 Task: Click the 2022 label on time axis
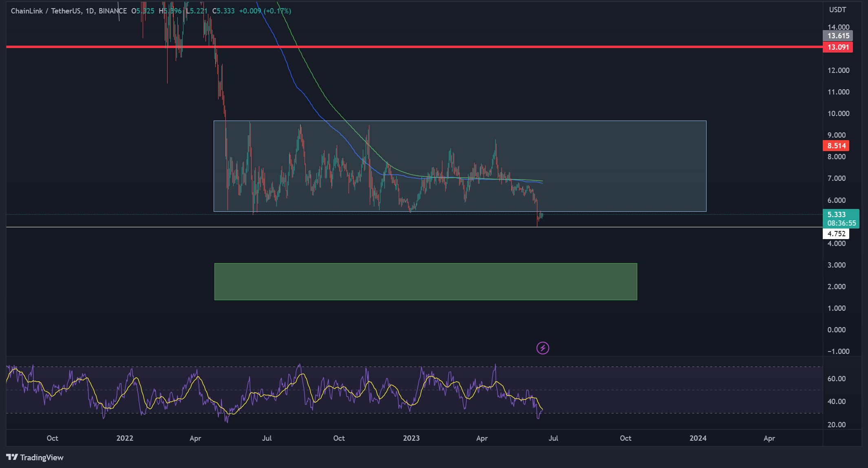(125, 438)
